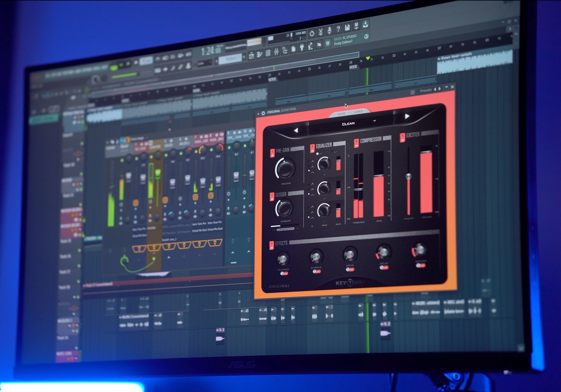561x392 pixels.
Task: Save the project with the floppy disk icon
Action: pyautogui.click(x=347, y=28)
